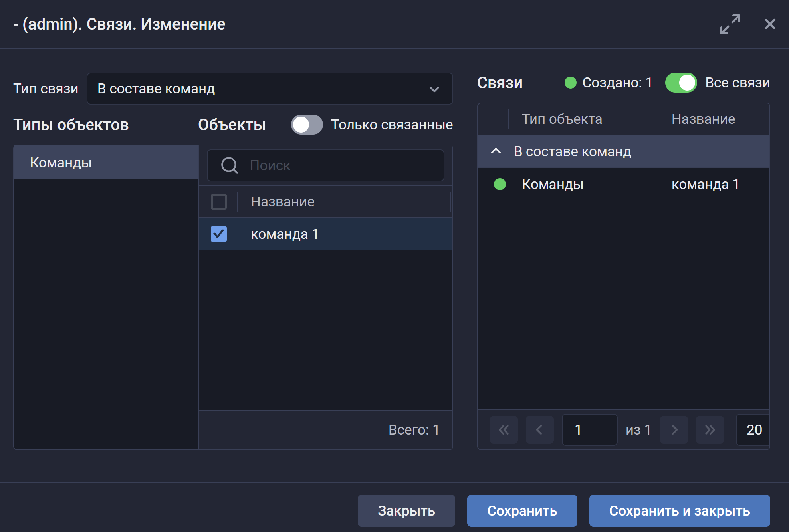Click green dot next to Создано: 1
Screen dimensions: 789x532
point(571,83)
